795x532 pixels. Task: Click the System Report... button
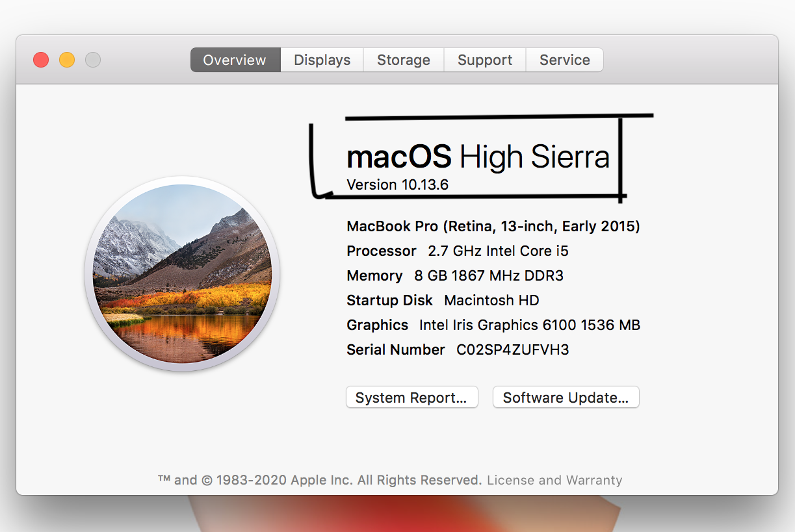coord(411,398)
